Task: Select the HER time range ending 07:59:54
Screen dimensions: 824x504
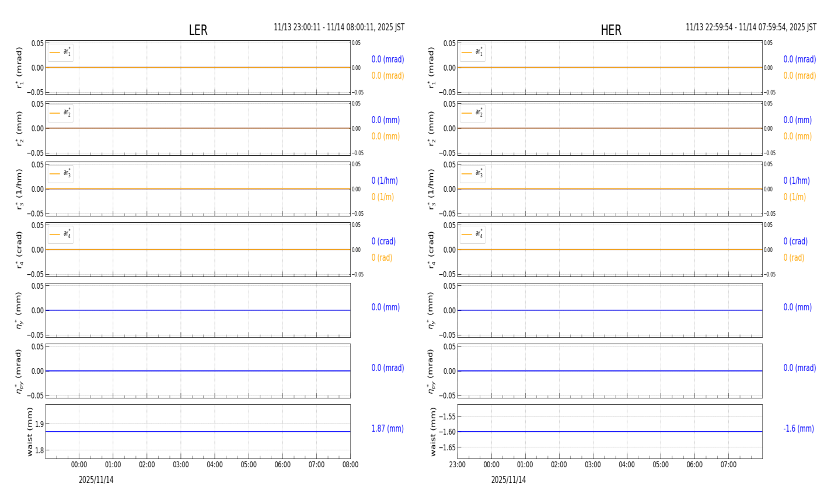Action: point(751,27)
